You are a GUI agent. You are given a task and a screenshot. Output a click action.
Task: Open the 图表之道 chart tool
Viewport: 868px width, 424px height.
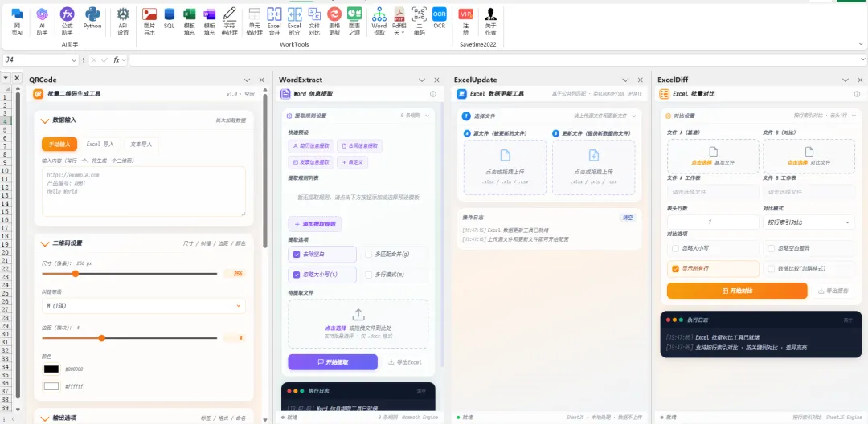point(354,22)
